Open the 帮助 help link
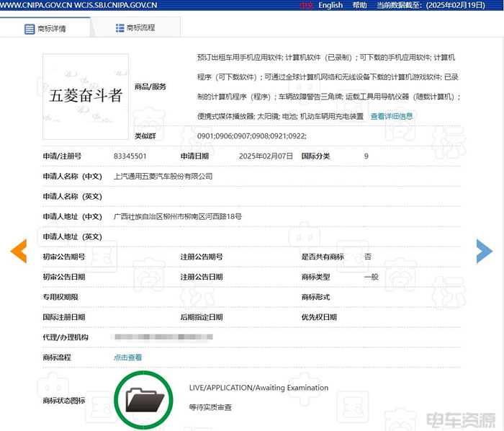 pyautogui.click(x=359, y=5)
